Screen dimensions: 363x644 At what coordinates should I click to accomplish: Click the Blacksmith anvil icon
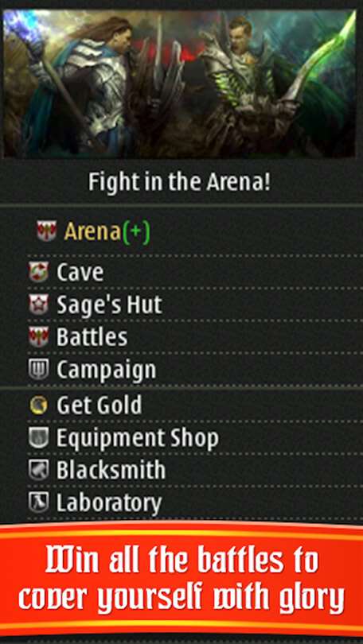pyautogui.click(x=39, y=470)
